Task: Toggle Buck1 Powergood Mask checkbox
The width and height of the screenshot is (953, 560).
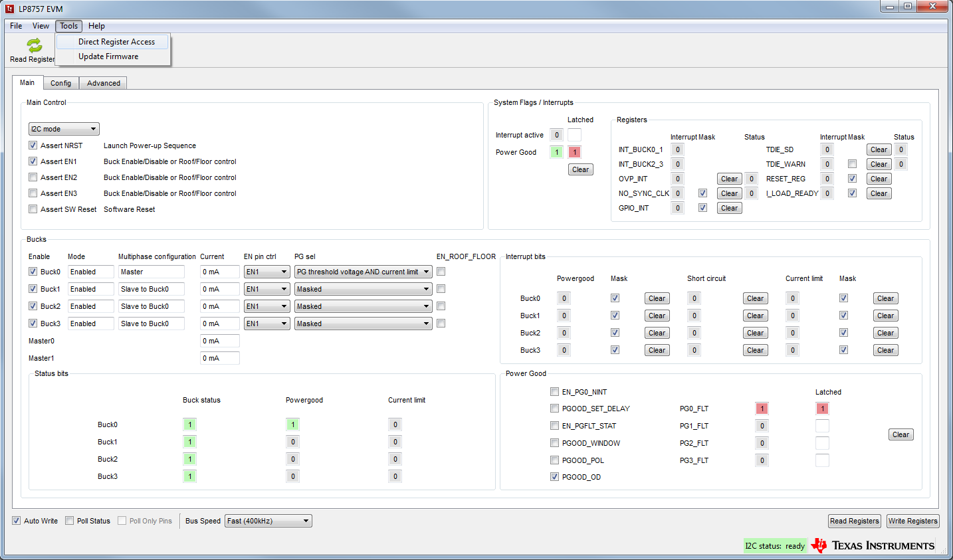Action: [x=615, y=316]
